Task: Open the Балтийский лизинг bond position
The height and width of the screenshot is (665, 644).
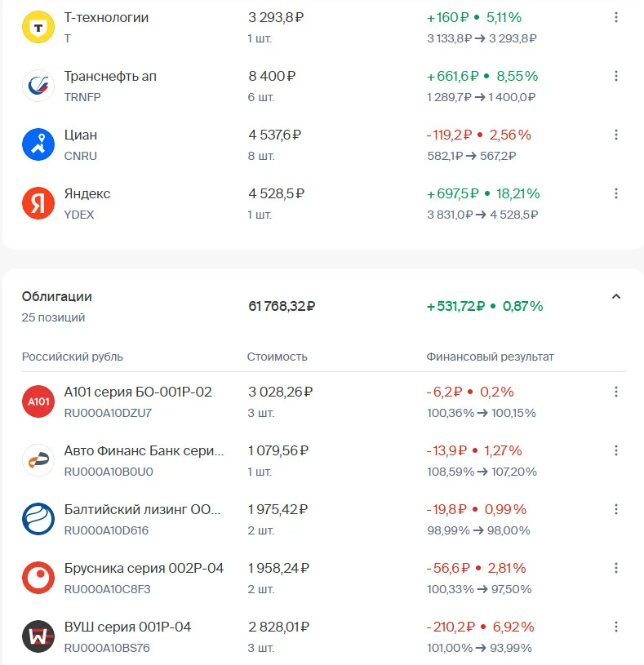Action: tap(324, 519)
